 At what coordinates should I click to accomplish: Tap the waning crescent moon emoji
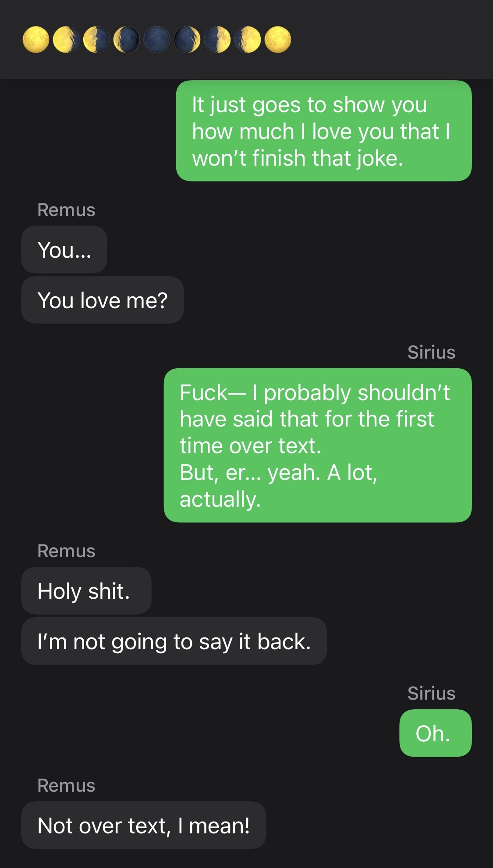[x=127, y=40]
